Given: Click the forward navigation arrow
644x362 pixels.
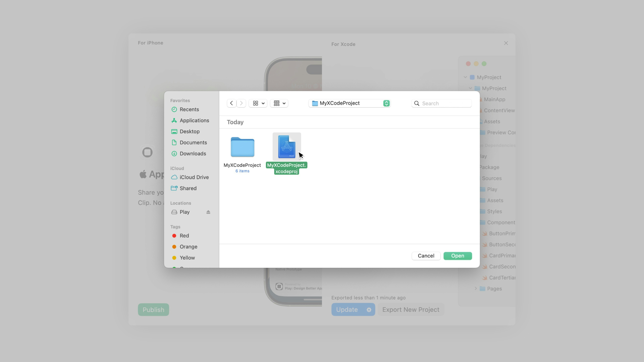Looking at the screenshot, I should (x=241, y=103).
